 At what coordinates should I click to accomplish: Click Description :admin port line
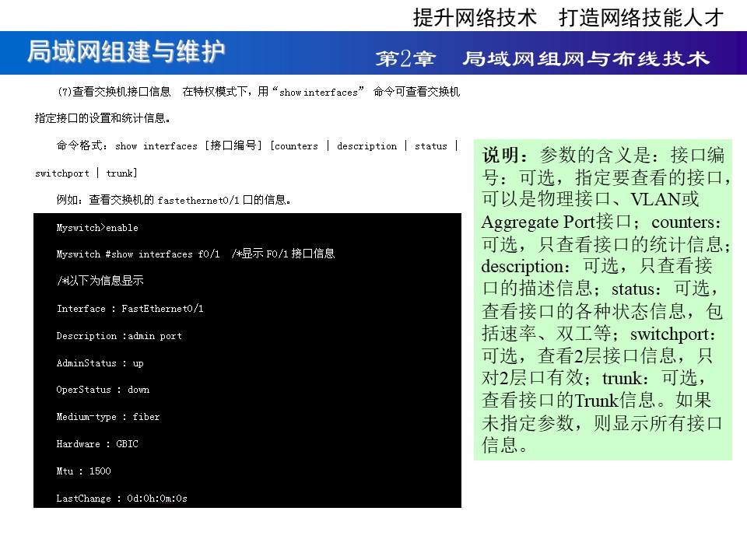pos(119,336)
